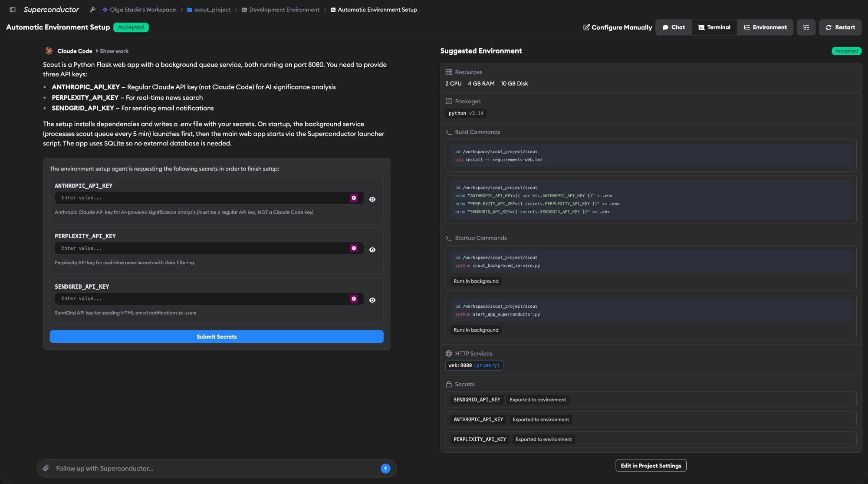Click Runs in background tag under start_app_superconductor

[476, 330]
